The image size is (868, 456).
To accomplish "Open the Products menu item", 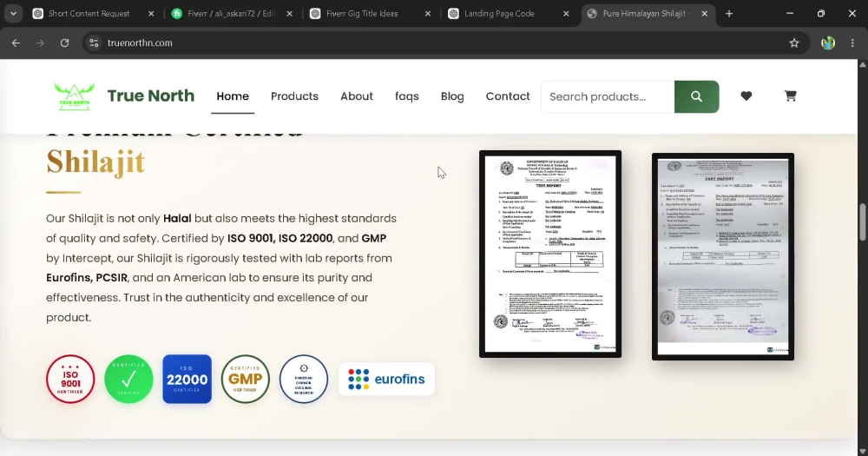I will click(294, 96).
